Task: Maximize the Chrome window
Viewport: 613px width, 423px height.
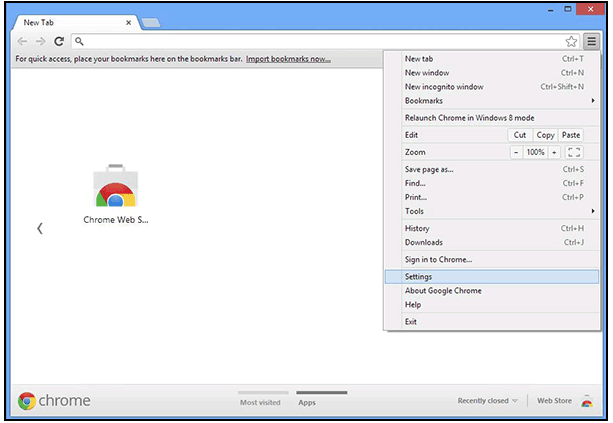Action: point(568,9)
